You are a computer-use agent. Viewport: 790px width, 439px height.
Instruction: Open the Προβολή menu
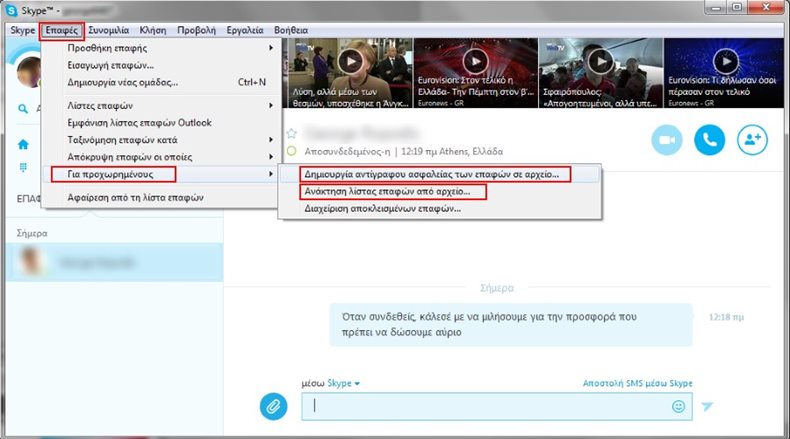pyautogui.click(x=196, y=30)
